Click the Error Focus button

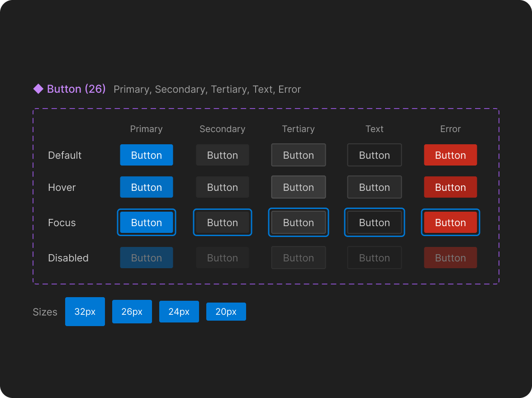(x=451, y=222)
